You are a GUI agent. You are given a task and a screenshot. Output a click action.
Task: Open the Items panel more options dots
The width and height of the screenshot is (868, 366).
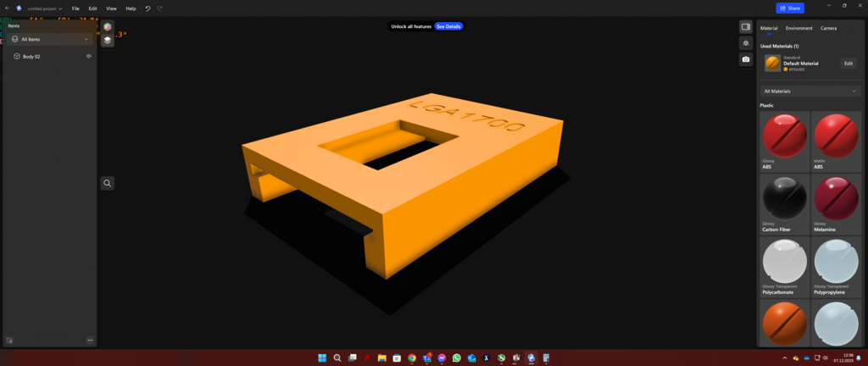90,340
